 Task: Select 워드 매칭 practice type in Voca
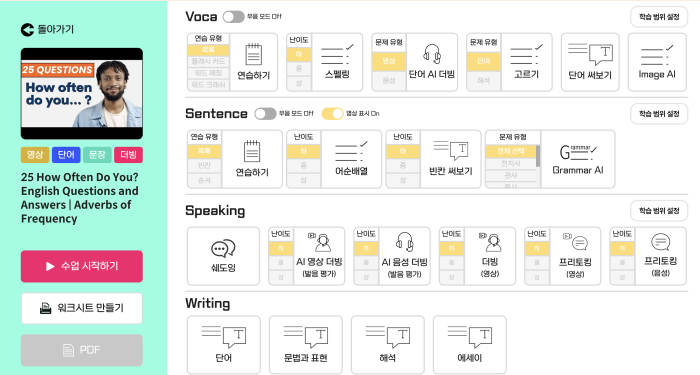point(208,73)
